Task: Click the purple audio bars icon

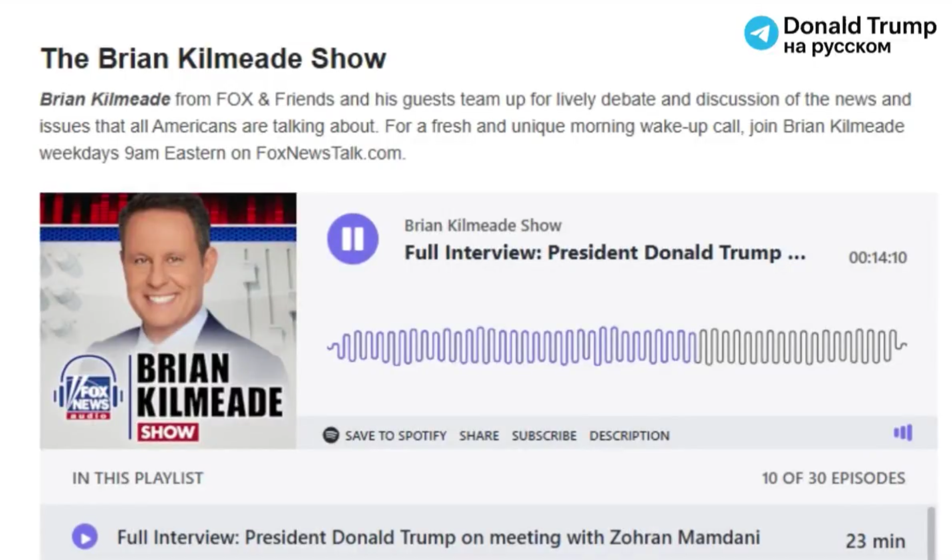Action: point(903,432)
